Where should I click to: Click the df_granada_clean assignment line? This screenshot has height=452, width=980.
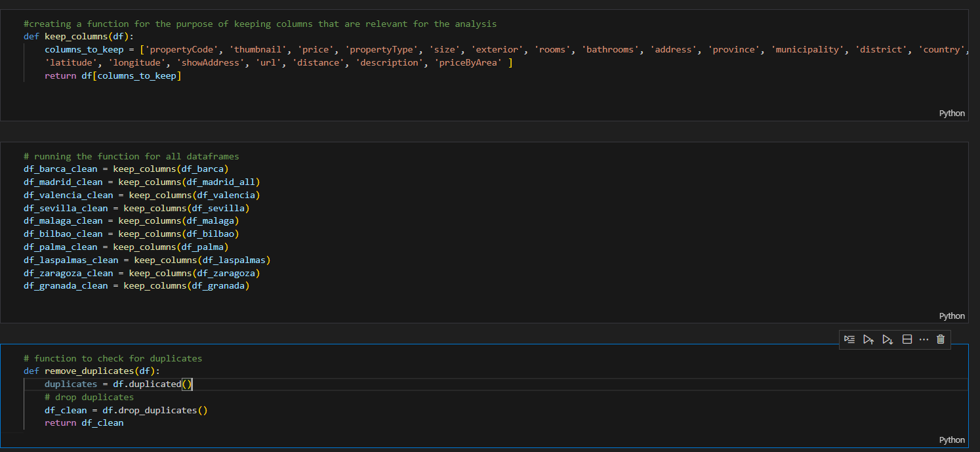pos(136,286)
